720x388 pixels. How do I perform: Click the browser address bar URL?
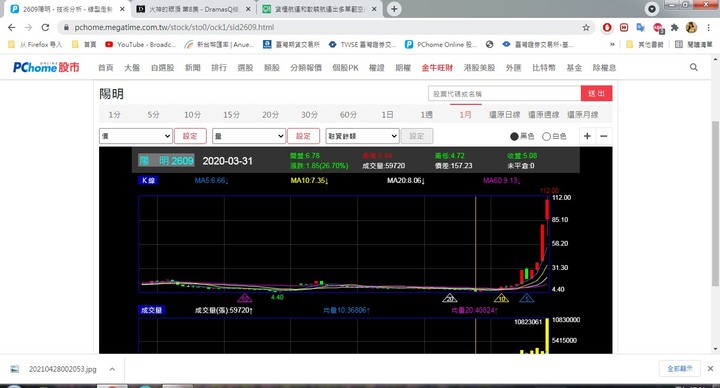coord(174,28)
